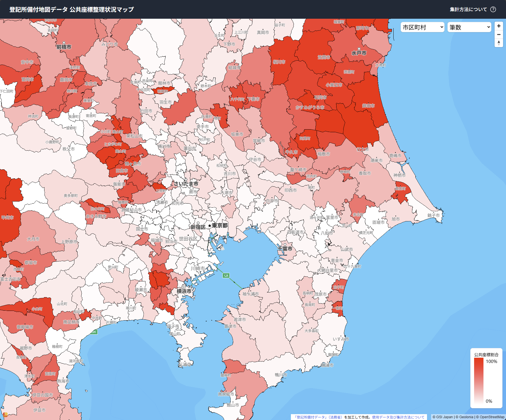This screenshot has width=506, height=420.
Task: Click the circle marker above 水戸市
Action: 359,49
